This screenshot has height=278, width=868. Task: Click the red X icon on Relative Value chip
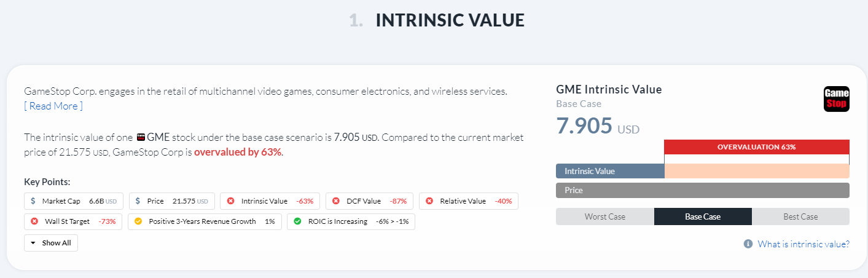pyautogui.click(x=429, y=201)
